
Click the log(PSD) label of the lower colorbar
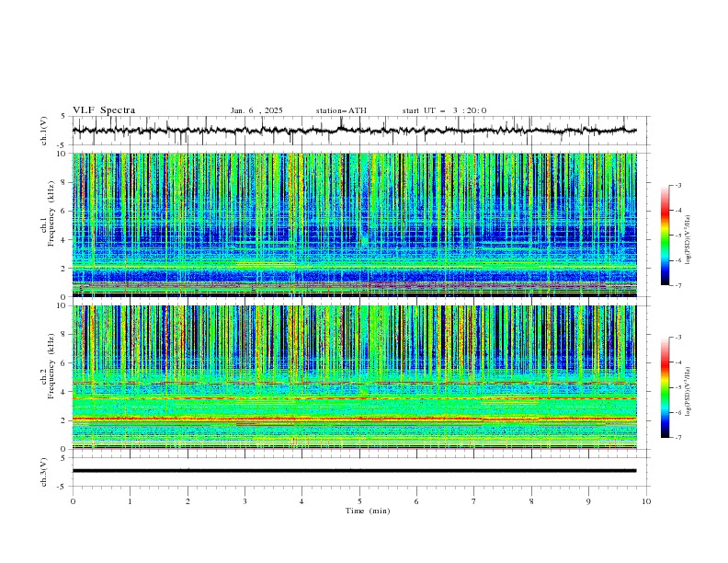click(688, 392)
